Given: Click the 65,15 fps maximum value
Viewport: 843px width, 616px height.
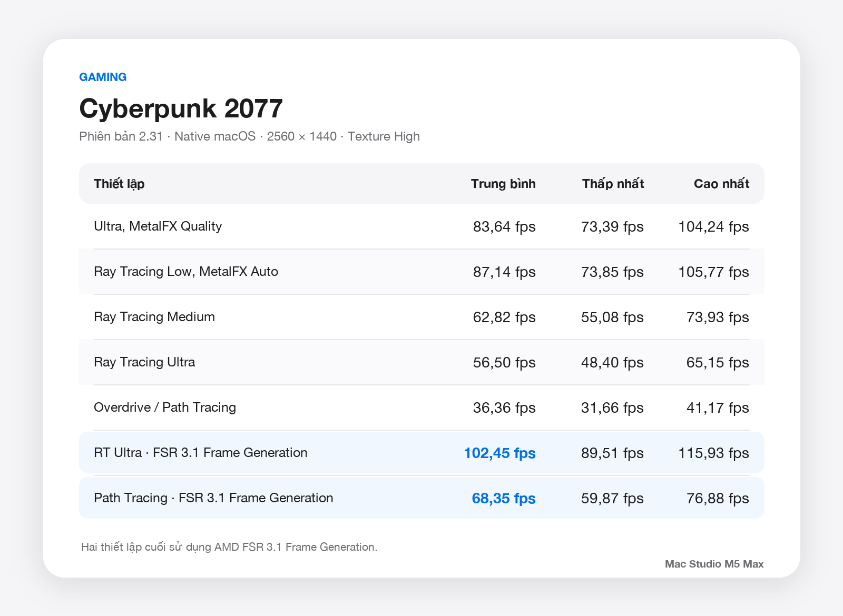Looking at the screenshot, I should [718, 362].
